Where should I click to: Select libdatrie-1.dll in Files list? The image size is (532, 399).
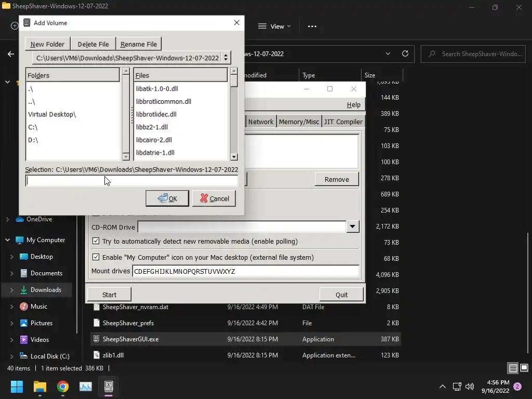tap(155, 153)
